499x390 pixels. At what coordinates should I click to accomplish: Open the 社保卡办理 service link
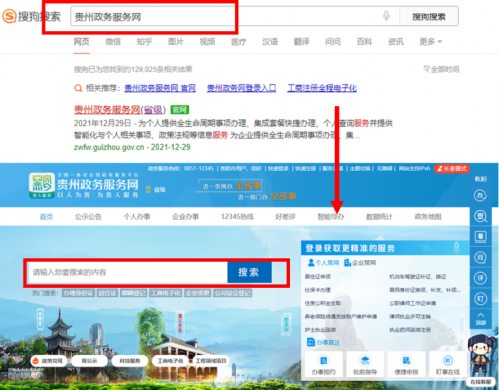tap(318, 290)
